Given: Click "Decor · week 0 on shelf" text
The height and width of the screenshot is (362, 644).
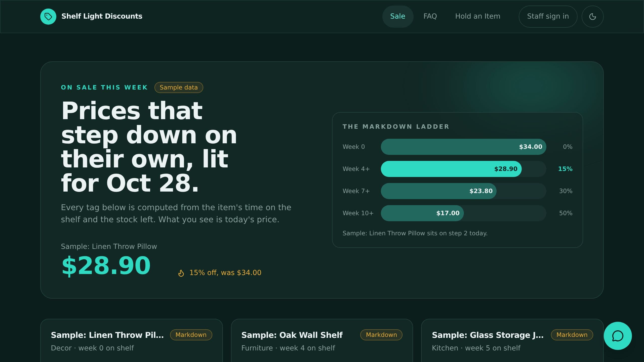Looking at the screenshot, I should 92,348.
